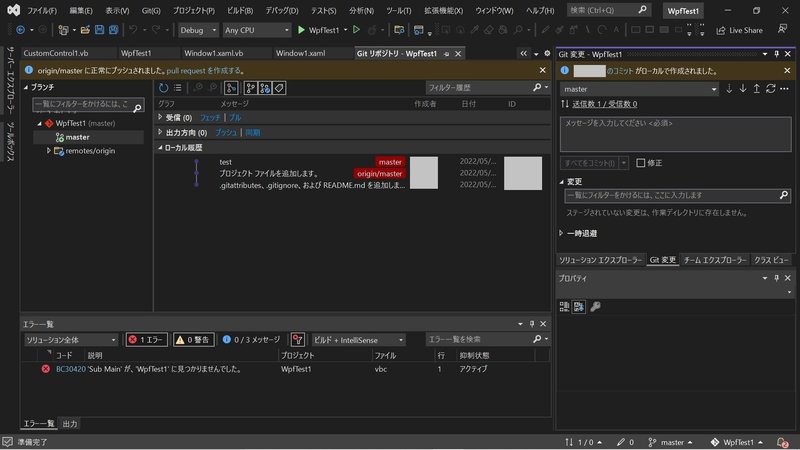The height and width of the screenshot is (450, 800).
Task: Click the sync icon in Git Changes panel
Action: click(770, 89)
